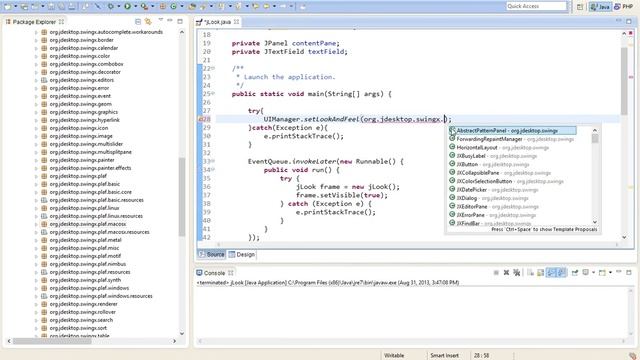Image resolution: width=640 pixels, height=360 pixels.
Task: Click the Back navigation arrow icon
Action: 266,7
